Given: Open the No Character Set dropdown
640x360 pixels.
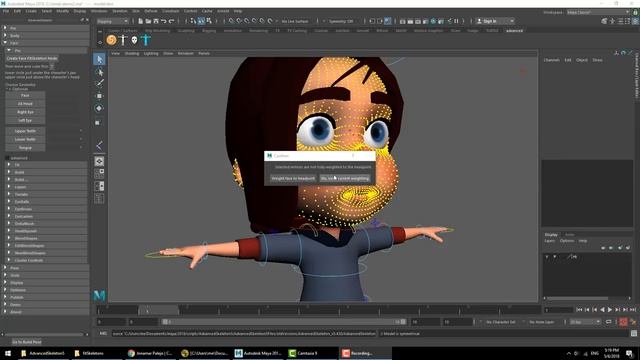Looking at the screenshot, I should (502, 322).
